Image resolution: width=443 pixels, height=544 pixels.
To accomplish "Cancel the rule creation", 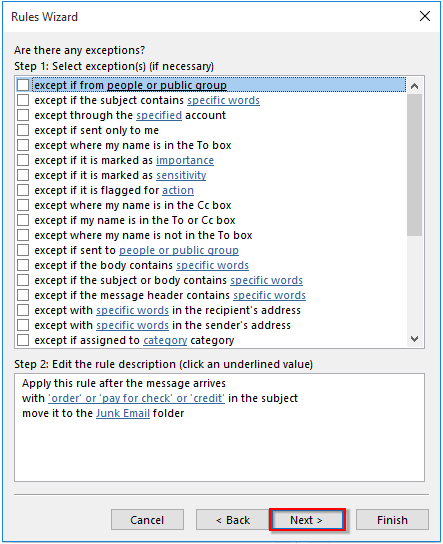I will pos(147,520).
